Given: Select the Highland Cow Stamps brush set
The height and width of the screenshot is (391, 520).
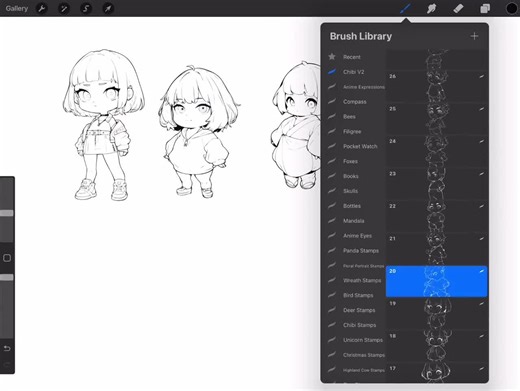Looking at the screenshot, I should (x=356, y=370).
